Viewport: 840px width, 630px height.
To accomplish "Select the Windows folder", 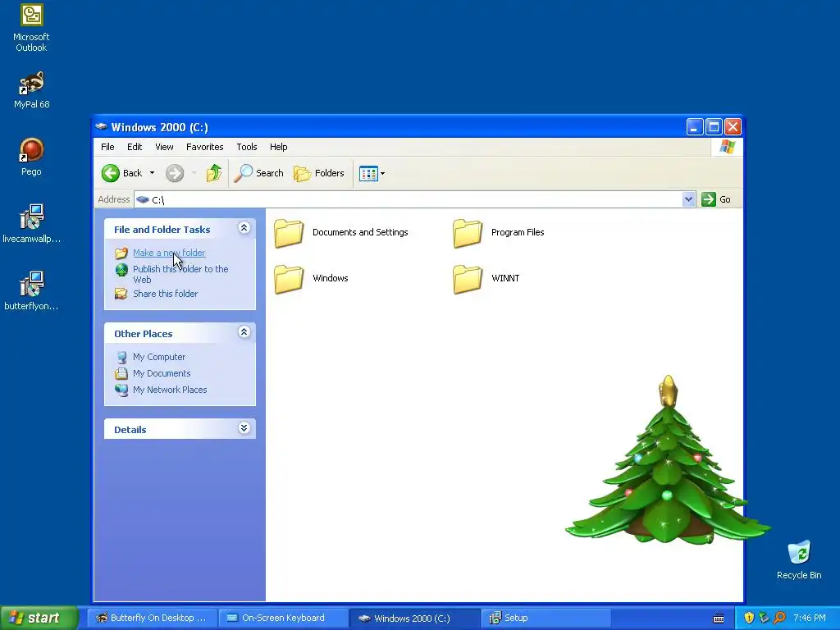I will pyautogui.click(x=311, y=279).
